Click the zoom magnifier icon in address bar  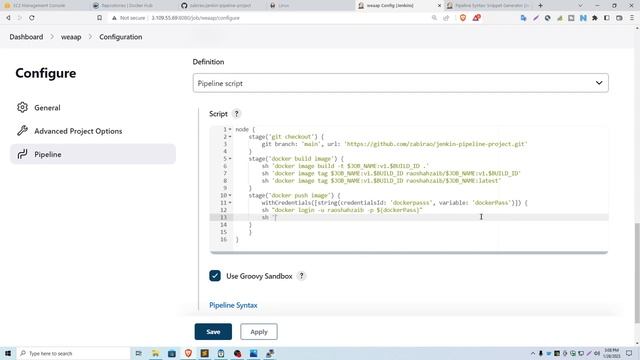coord(434,18)
